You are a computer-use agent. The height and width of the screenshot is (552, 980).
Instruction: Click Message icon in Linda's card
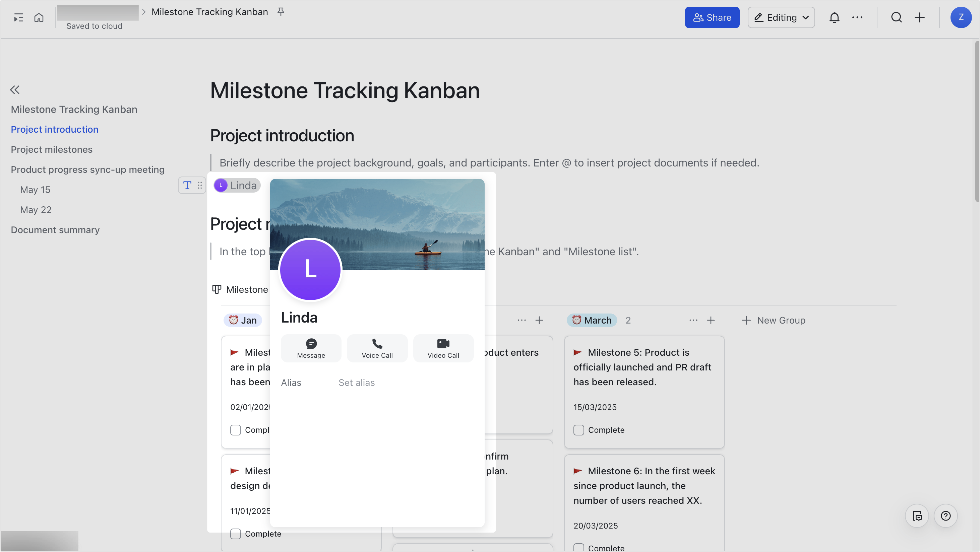tap(311, 348)
